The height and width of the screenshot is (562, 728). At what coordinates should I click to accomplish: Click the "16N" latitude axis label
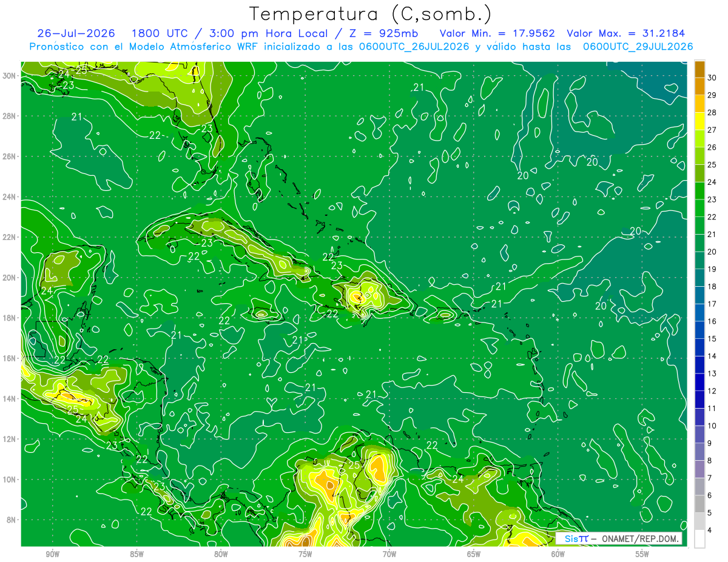pyautogui.click(x=9, y=358)
